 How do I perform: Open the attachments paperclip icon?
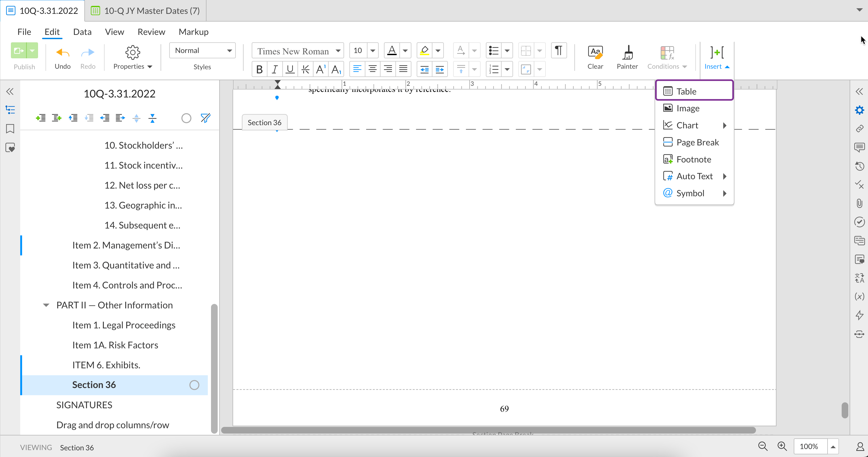click(x=859, y=203)
